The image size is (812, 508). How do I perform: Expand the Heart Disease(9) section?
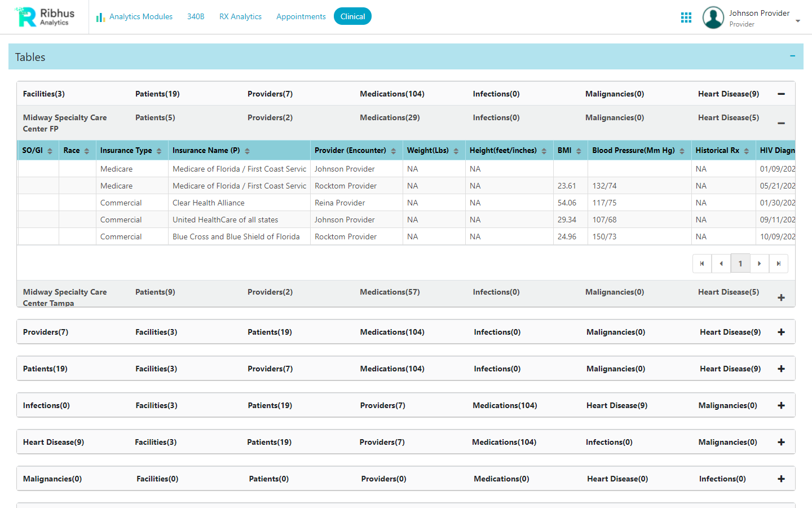pos(781,442)
